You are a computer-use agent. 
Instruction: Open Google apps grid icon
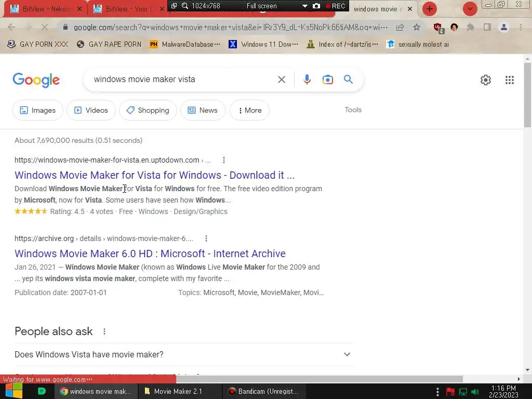pyautogui.click(x=509, y=80)
